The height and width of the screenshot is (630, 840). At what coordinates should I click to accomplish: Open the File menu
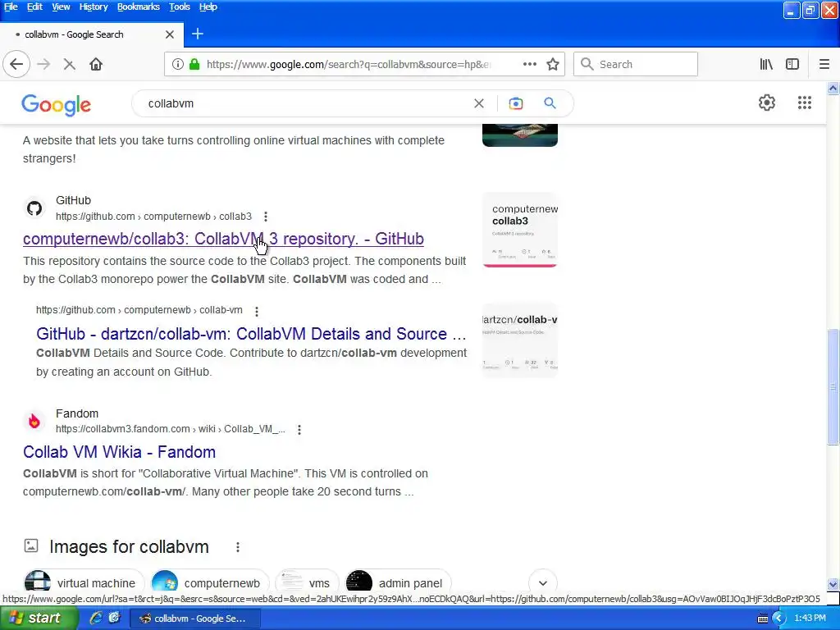pyautogui.click(x=11, y=7)
